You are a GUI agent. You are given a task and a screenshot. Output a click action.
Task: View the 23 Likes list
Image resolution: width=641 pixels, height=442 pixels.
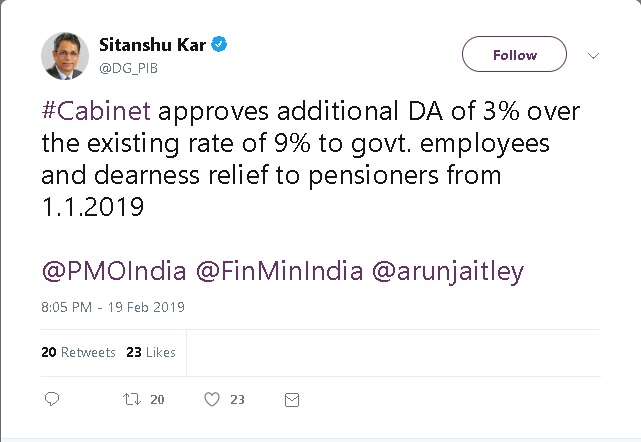[x=151, y=352]
